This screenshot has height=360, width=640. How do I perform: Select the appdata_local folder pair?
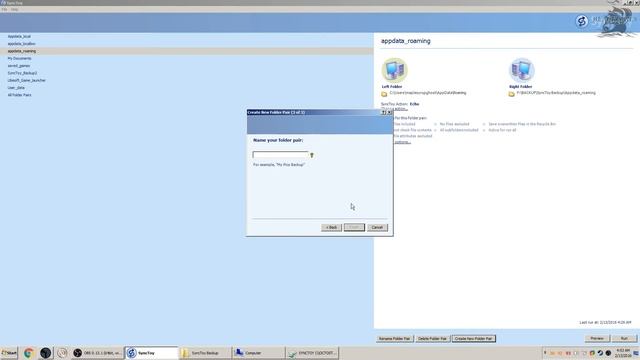19,36
